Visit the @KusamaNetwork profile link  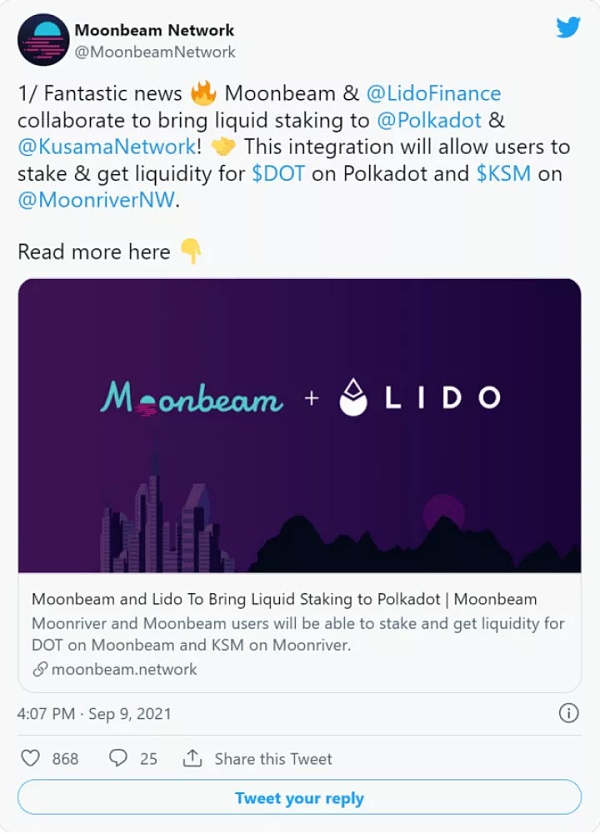click(107, 147)
